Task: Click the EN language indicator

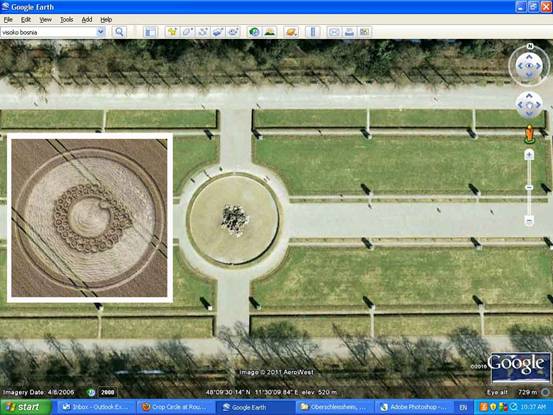Action: click(463, 408)
